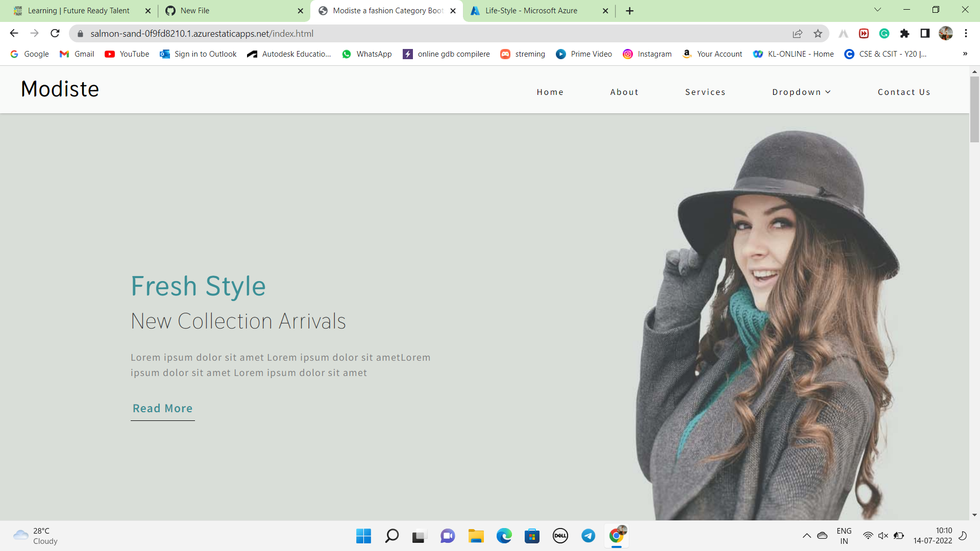Open the YouTube bookmark
Screen dimensions: 980x551
click(x=127, y=54)
